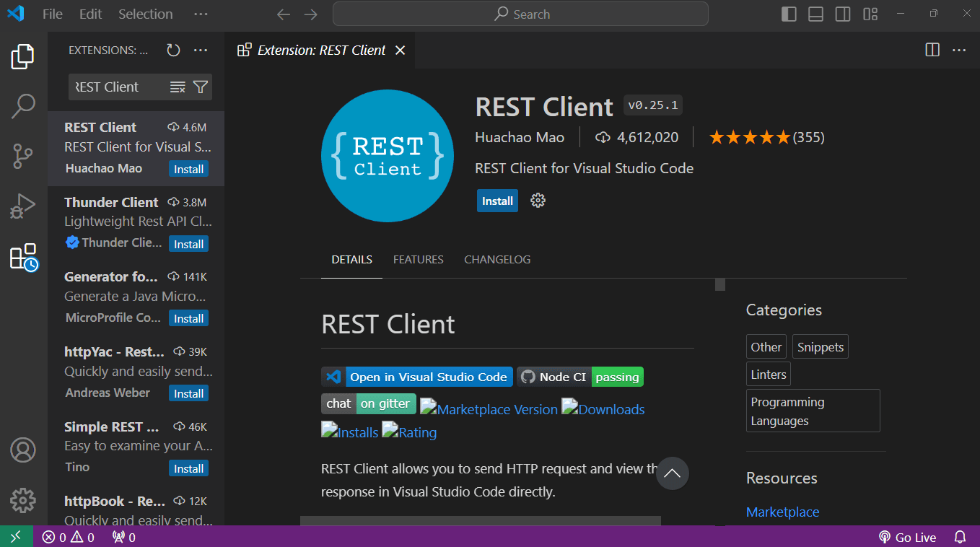Open the Marketplace resource link
The image size is (980, 547).
[782, 512]
